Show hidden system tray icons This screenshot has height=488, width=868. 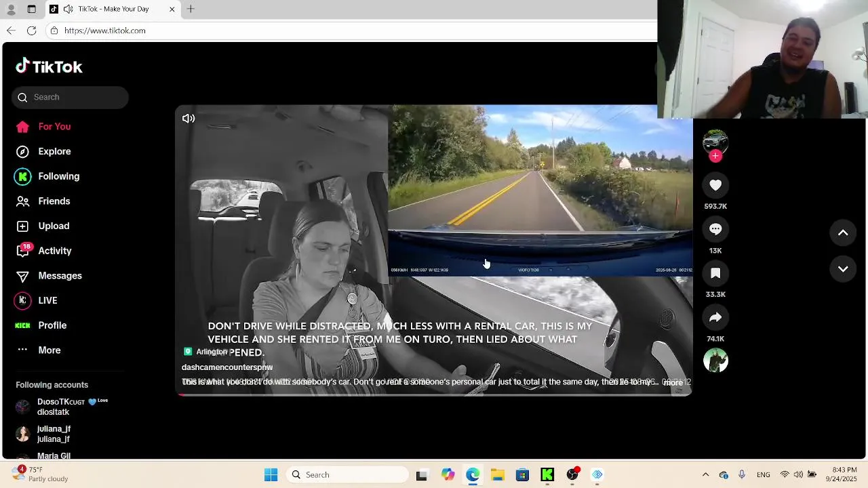click(705, 474)
